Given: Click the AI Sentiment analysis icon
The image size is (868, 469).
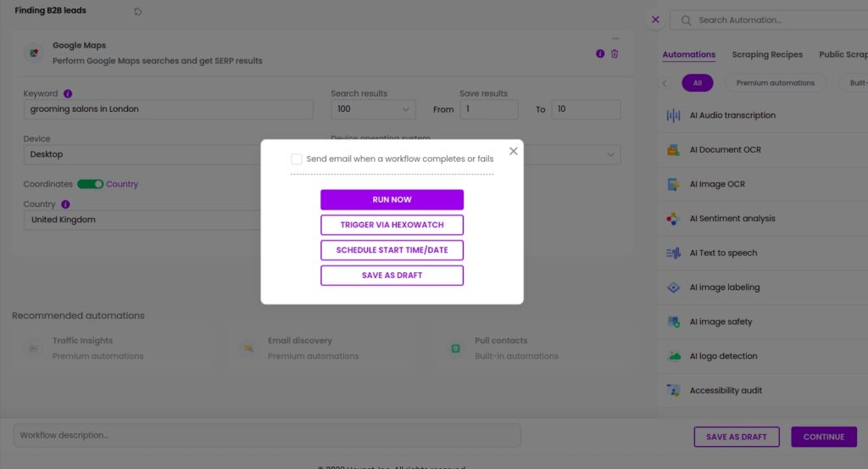Looking at the screenshot, I should point(673,218).
